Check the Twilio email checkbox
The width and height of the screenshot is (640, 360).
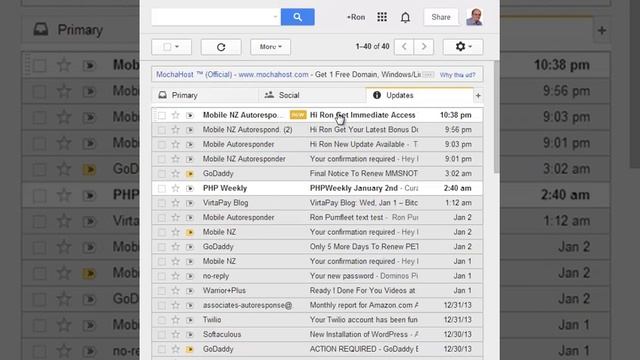pyautogui.click(x=162, y=320)
